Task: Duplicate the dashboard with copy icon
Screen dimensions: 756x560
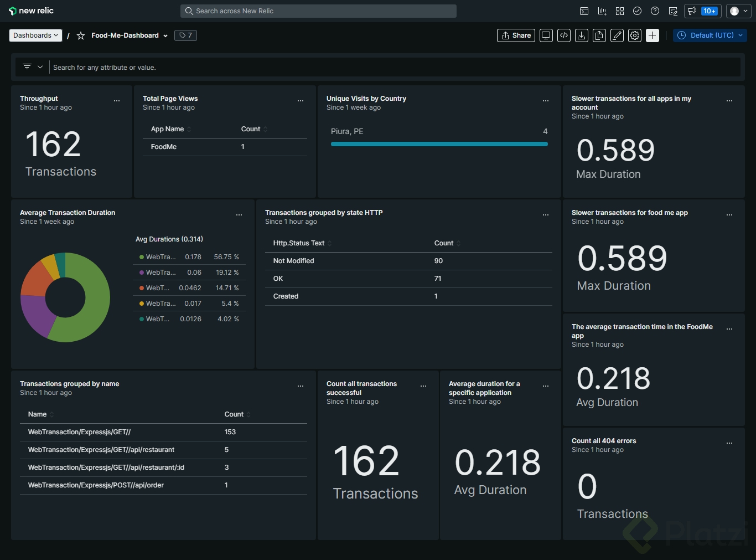Action: pos(599,35)
